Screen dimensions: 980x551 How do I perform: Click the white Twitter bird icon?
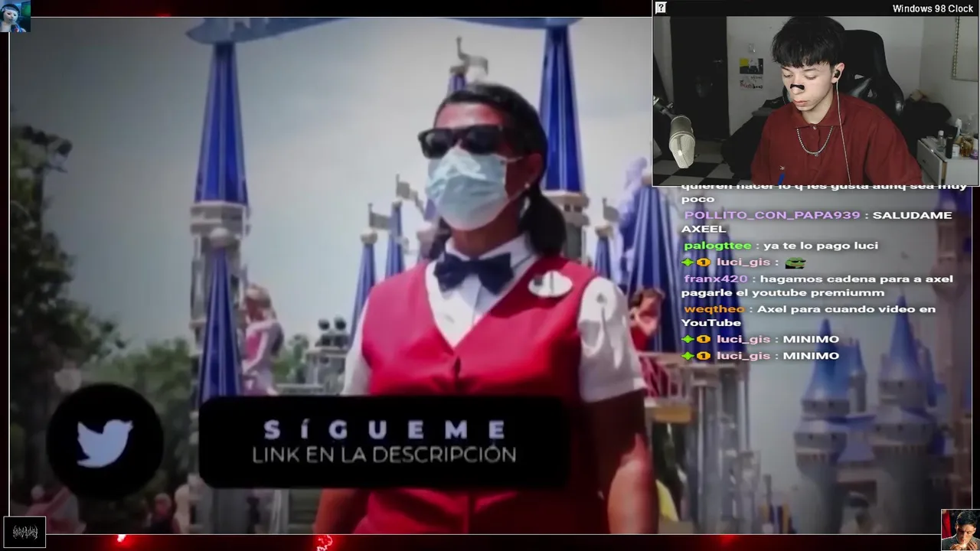pos(104,442)
